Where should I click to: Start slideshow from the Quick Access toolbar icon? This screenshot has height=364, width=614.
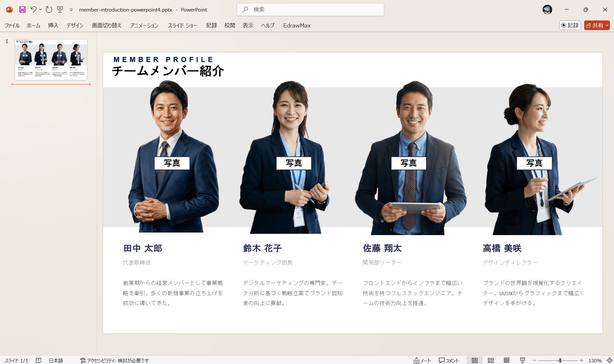(60, 10)
